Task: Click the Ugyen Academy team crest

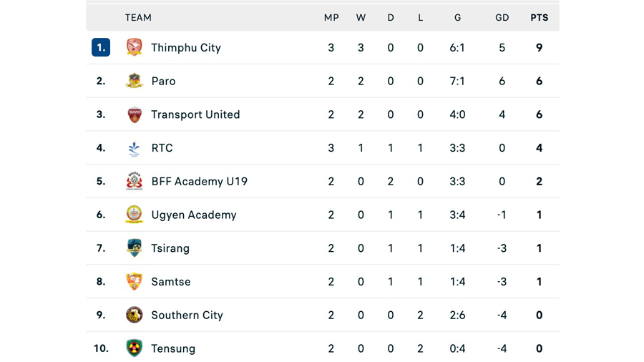Action: (135, 215)
